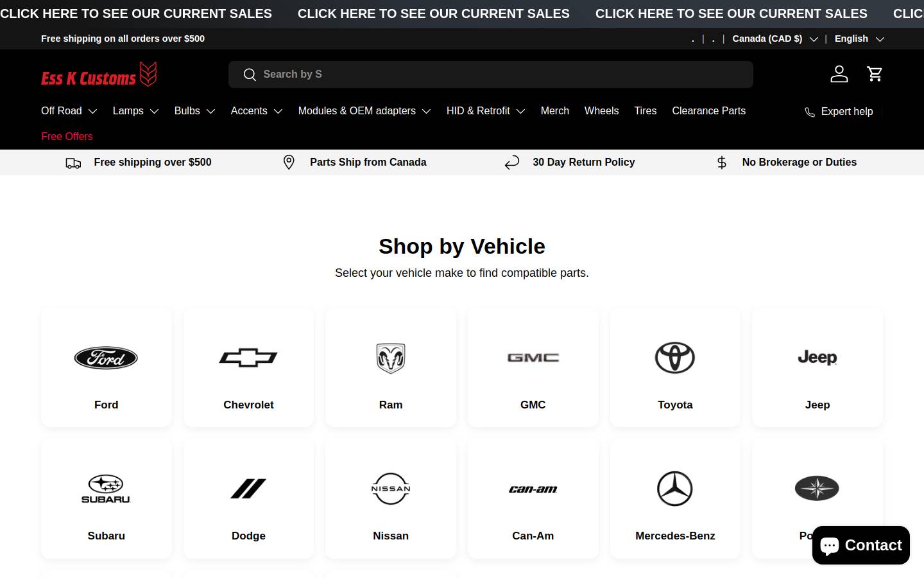Viewport: 924px width, 578px height.
Task: Go to the Tires page
Action: 646,111
